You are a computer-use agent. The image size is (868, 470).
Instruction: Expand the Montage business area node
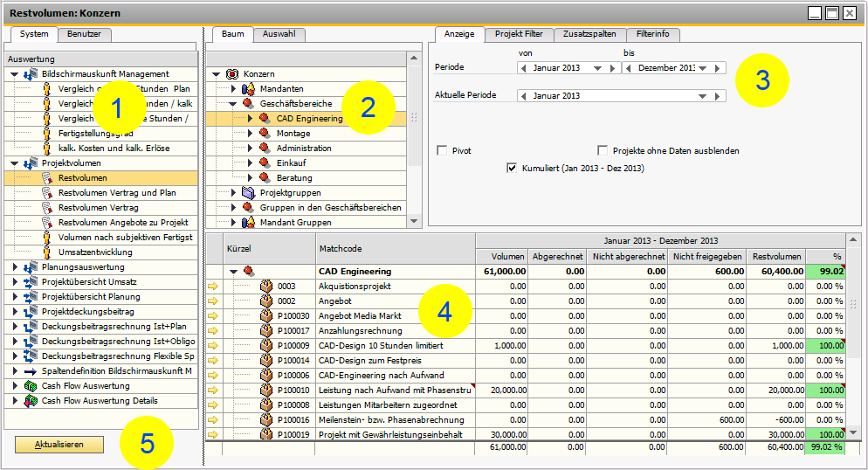(x=250, y=134)
